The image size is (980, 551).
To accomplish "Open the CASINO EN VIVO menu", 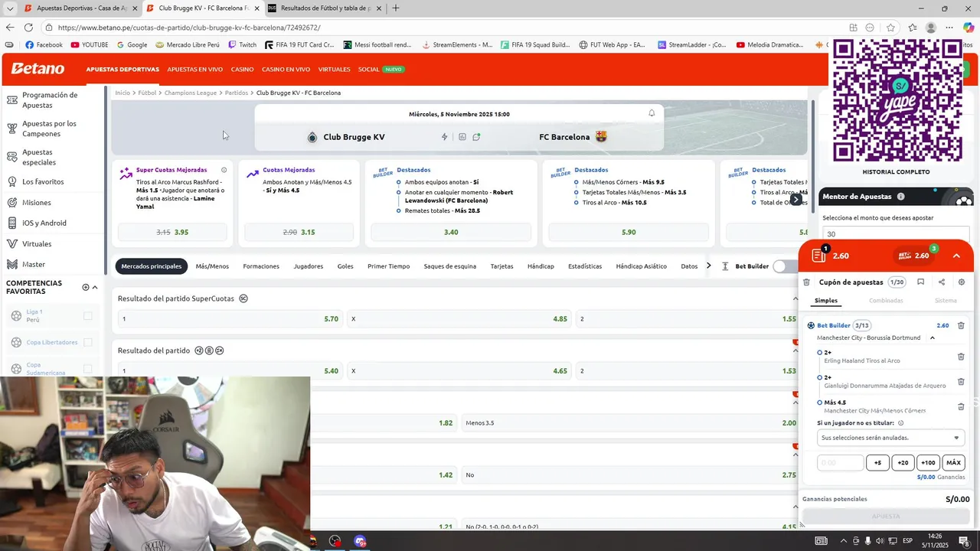I will [286, 69].
